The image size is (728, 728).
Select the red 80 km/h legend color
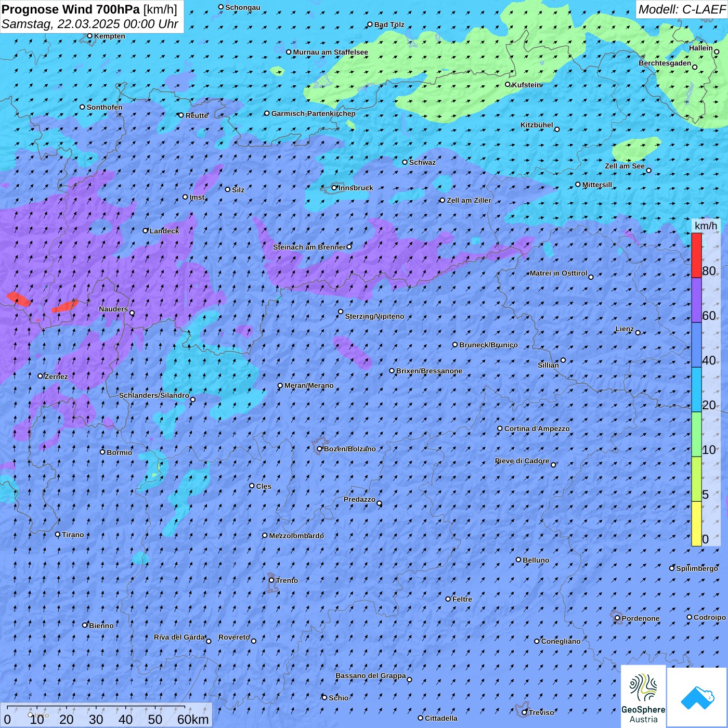696,255
